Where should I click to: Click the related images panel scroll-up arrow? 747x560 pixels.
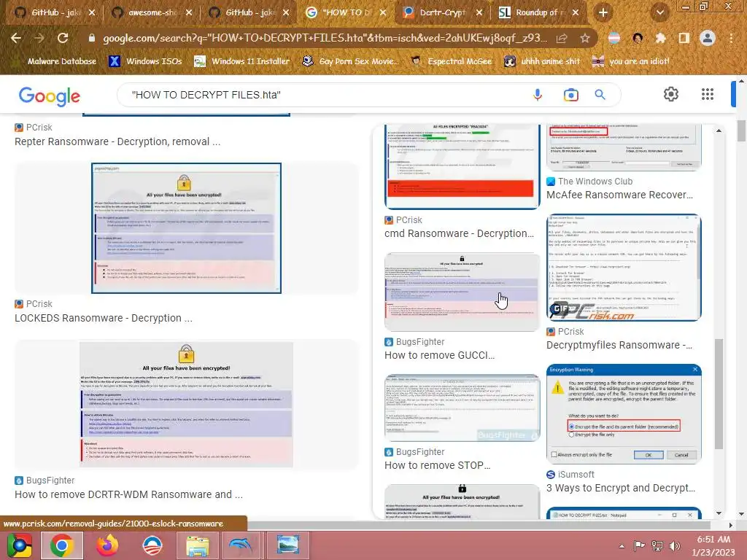click(x=719, y=131)
